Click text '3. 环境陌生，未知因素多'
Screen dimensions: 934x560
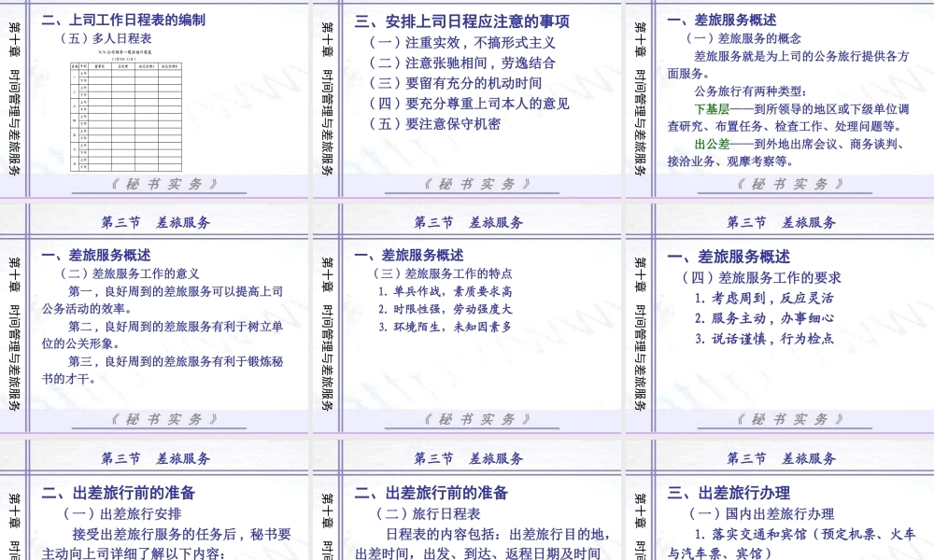(x=445, y=328)
